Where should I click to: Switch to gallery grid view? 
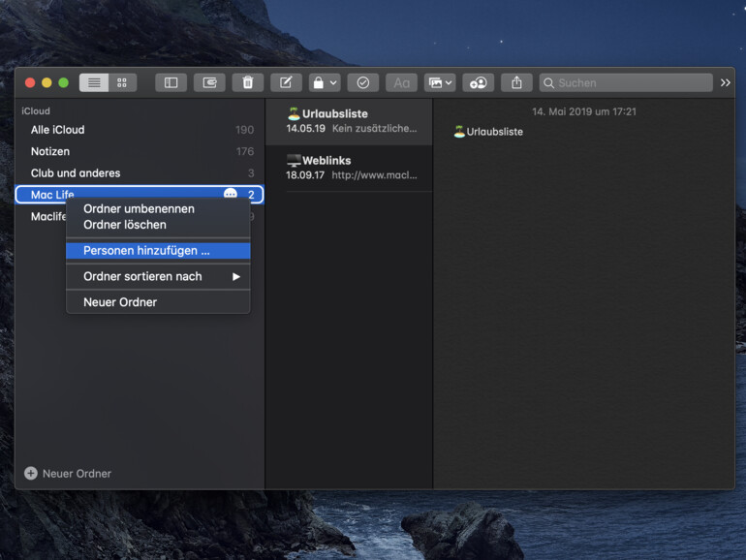(122, 82)
